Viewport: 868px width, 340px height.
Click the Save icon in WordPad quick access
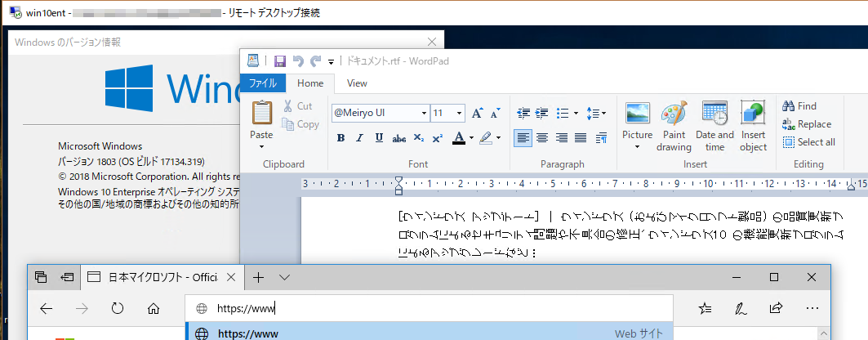click(280, 61)
